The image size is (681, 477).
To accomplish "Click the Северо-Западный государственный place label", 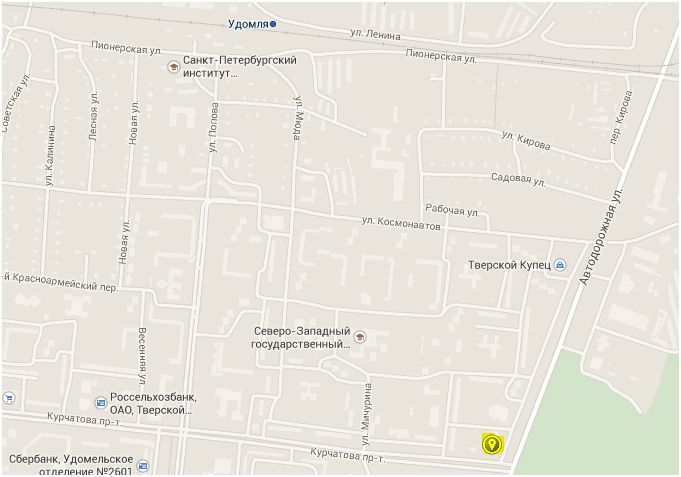I will point(302,338).
